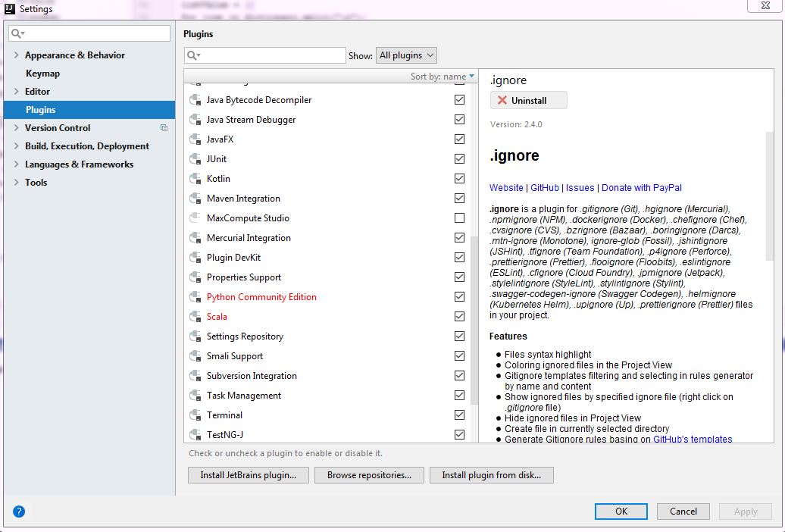The width and height of the screenshot is (785, 532).
Task: Disable the Java Bytecode Decompiler plugin checkbox
Action: [x=459, y=100]
